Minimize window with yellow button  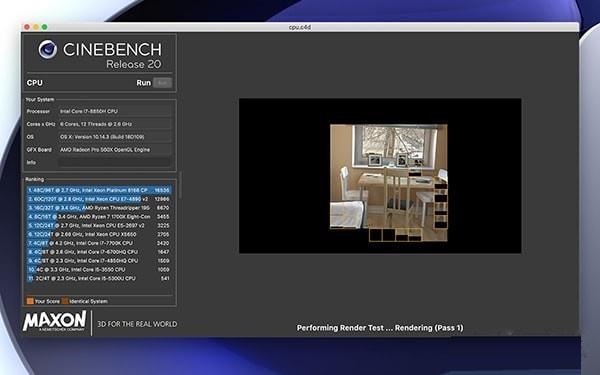(x=36, y=27)
